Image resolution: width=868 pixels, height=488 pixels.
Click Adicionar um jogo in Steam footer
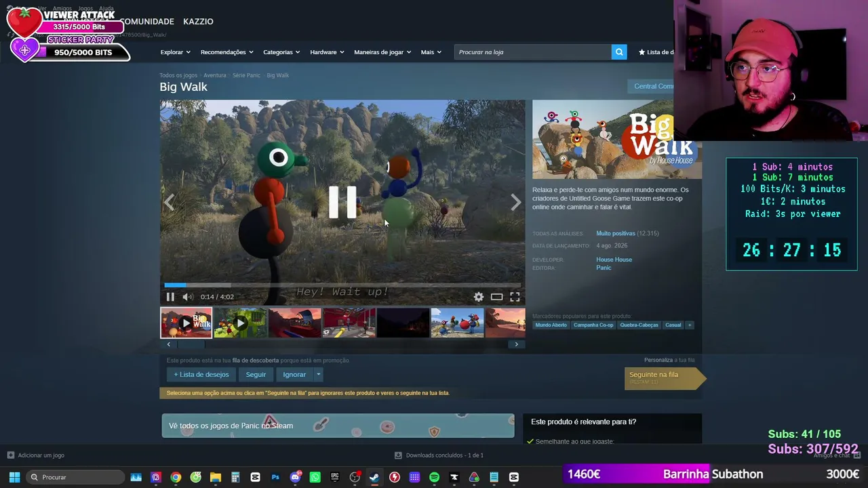[36, 455]
